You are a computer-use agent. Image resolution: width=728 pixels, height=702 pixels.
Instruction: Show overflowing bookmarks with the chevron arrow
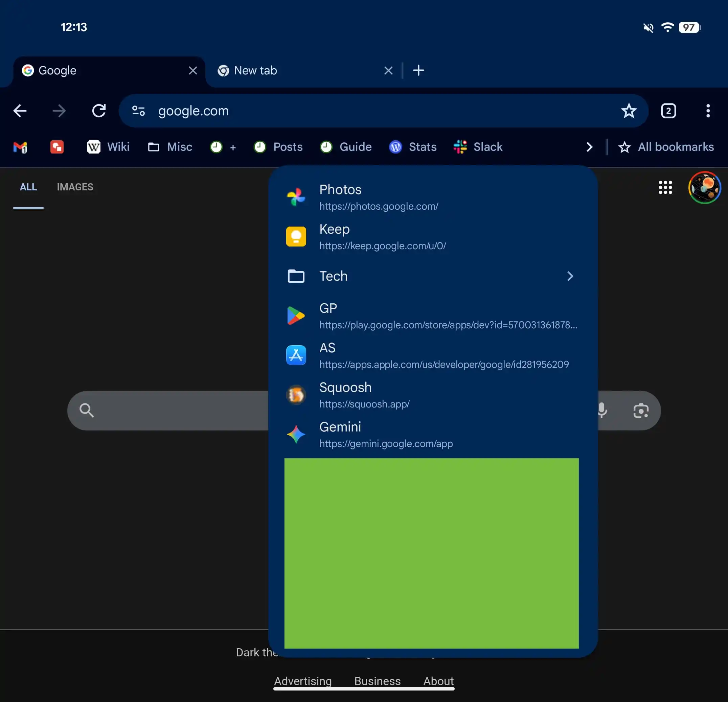point(589,147)
